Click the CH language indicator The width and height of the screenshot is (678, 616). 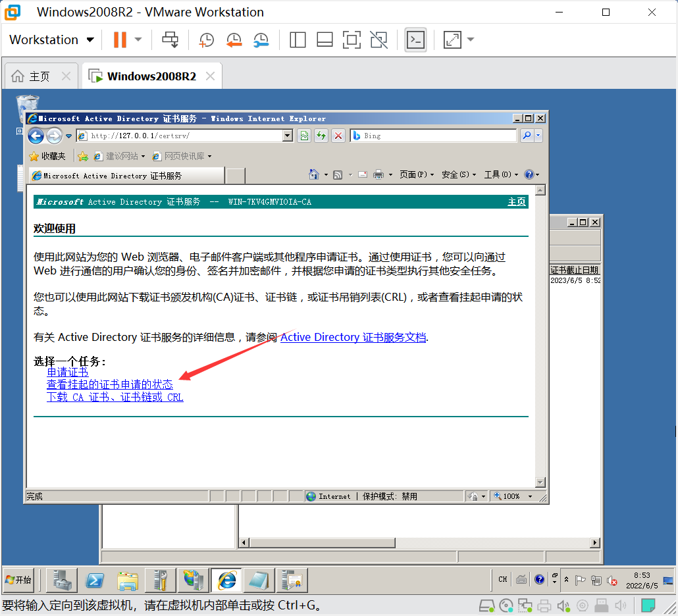coord(502,579)
